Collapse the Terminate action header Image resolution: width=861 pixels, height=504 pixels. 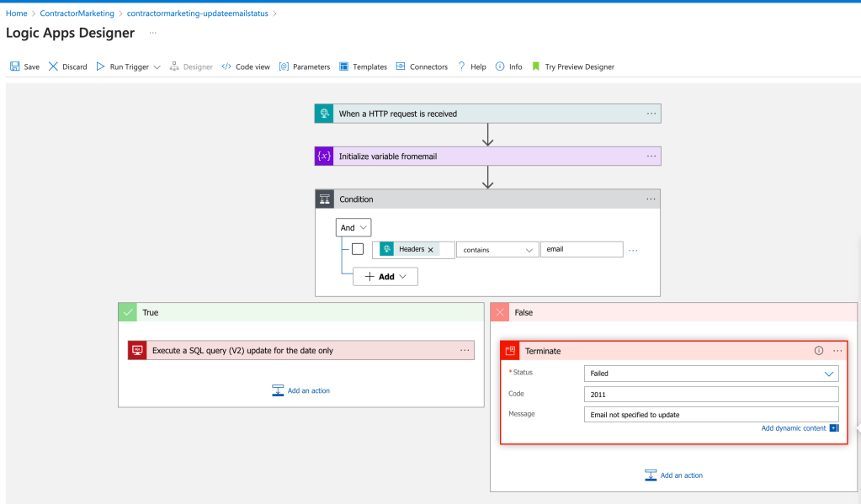pos(674,351)
